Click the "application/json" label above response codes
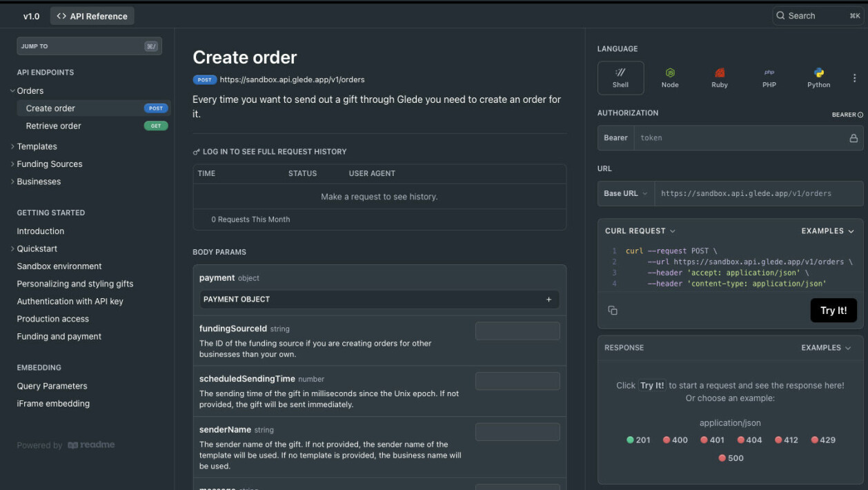 tap(730, 423)
